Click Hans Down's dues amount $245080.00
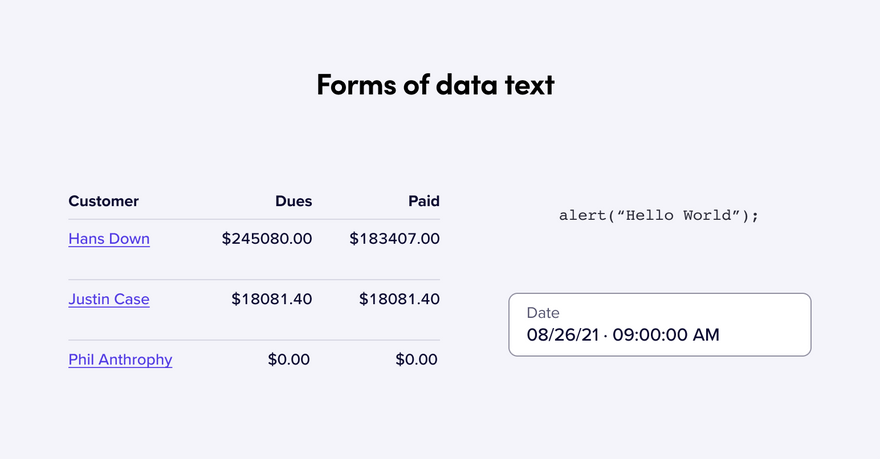The width and height of the screenshot is (880, 459). click(x=267, y=239)
